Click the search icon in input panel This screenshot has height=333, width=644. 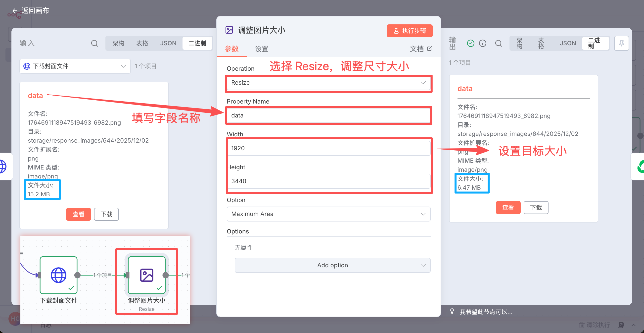point(94,43)
